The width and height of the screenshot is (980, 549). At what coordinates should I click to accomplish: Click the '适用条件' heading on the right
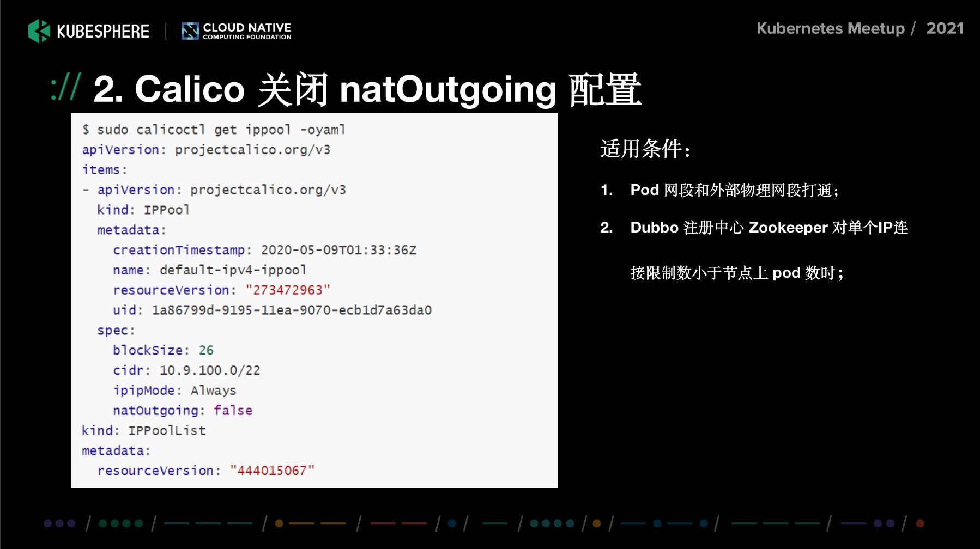[646, 148]
